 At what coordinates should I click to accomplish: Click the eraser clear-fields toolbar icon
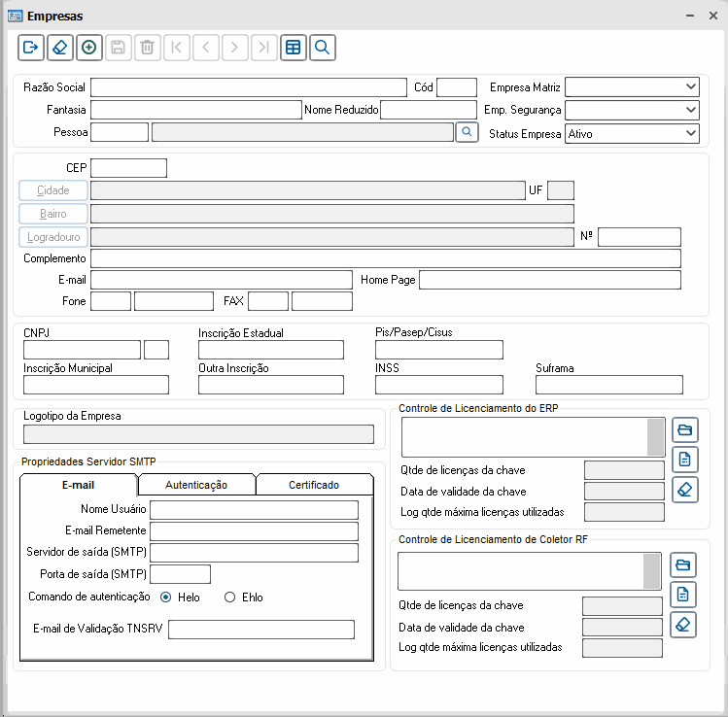59,47
